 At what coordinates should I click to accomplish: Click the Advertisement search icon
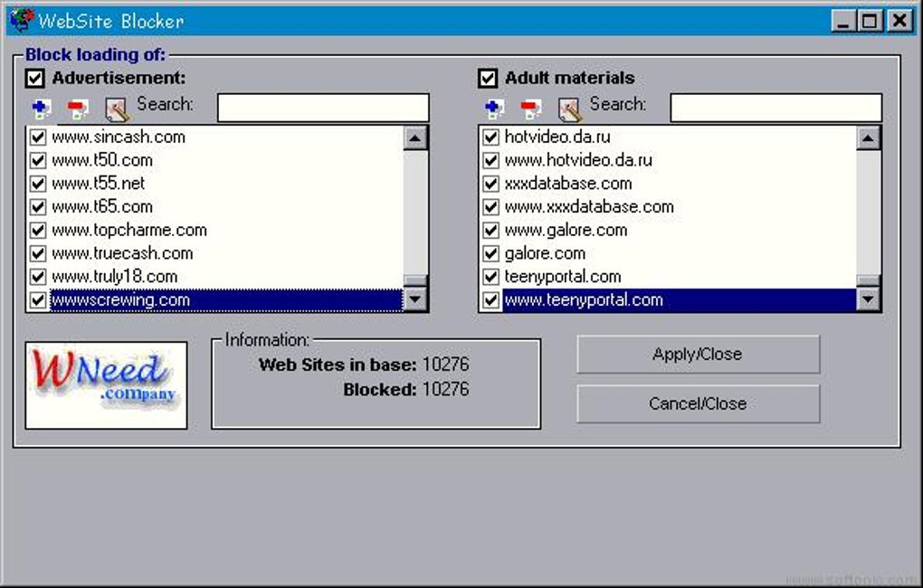point(116,109)
